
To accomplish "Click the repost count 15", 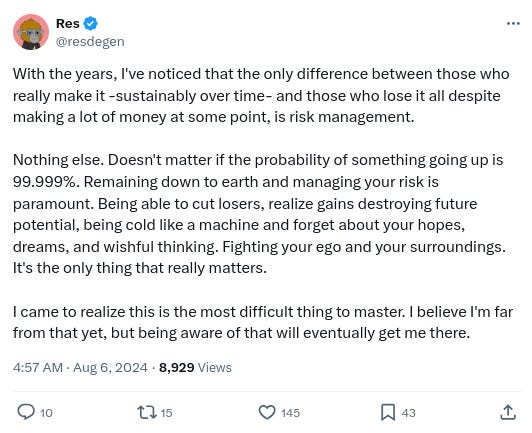I will pos(166,413).
